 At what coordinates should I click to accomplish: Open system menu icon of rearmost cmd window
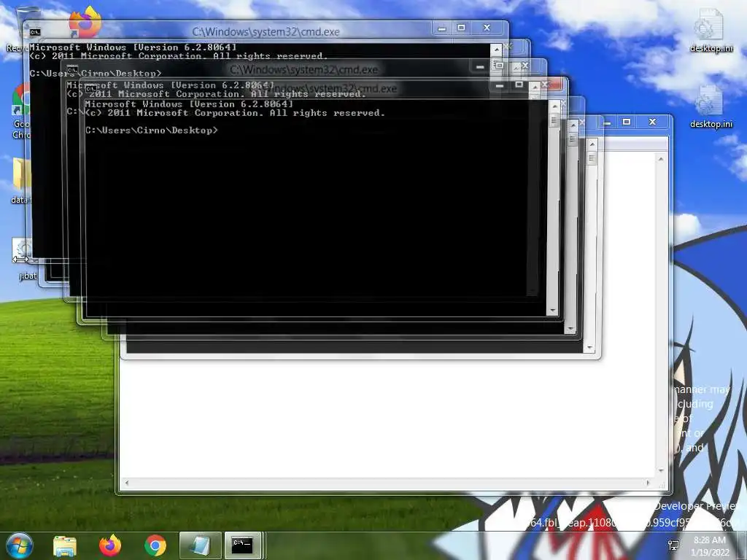point(35,32)
